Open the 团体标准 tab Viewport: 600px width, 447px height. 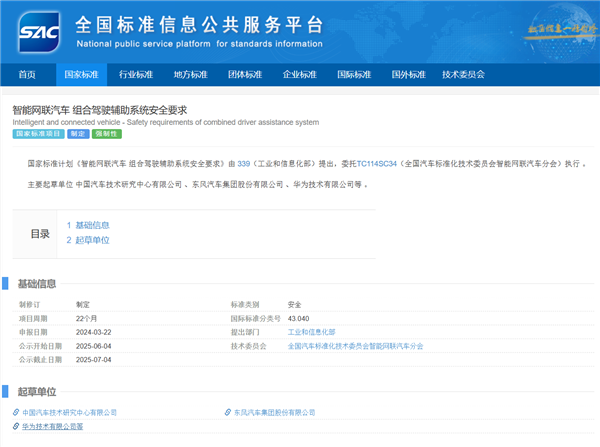pyautogui.click(x=245, y=74)
